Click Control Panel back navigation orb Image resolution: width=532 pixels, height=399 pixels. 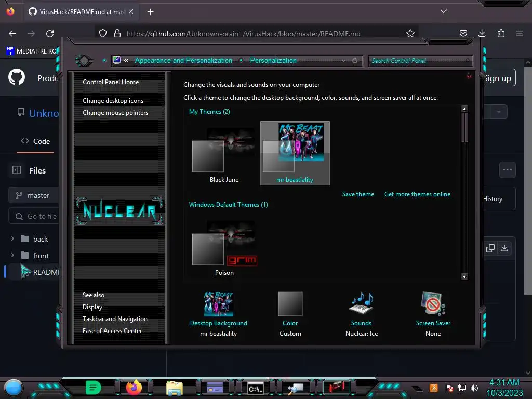pos(84,60)
